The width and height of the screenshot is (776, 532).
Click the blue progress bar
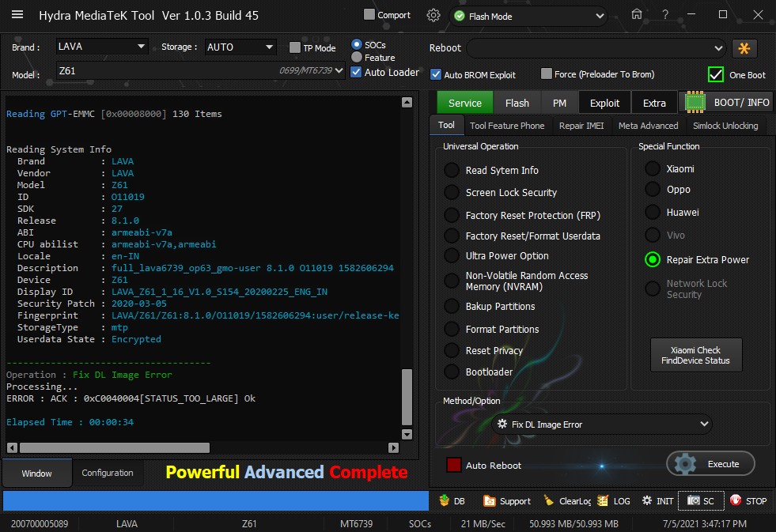click(216, 500)
